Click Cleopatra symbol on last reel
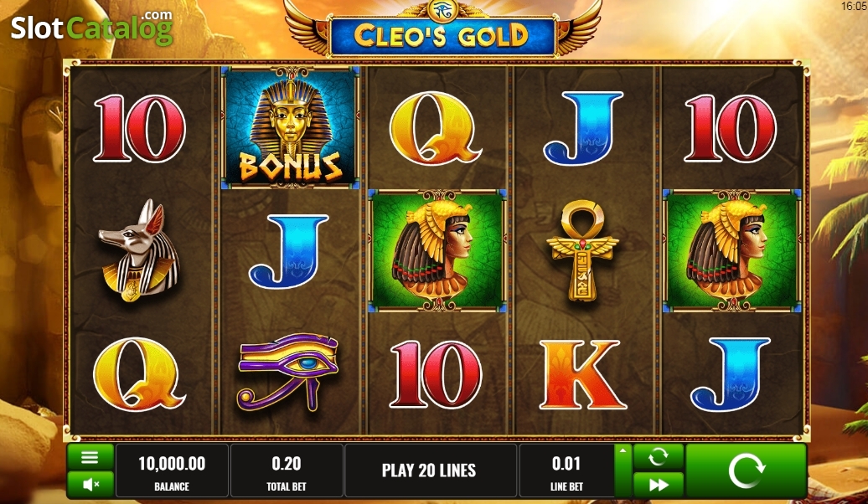Screen dimensions: 868x504 tap(731, 250)
